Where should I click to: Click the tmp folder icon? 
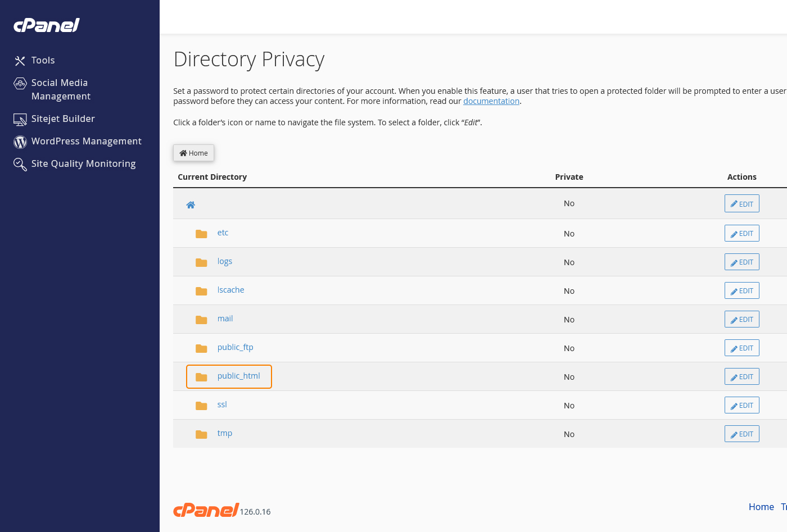click(201, 434)
